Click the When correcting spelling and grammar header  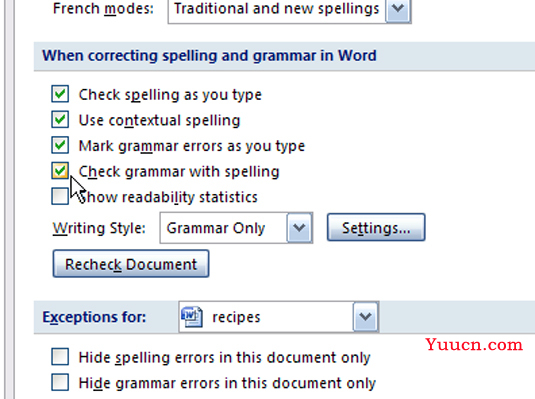(x=209, y=55)
